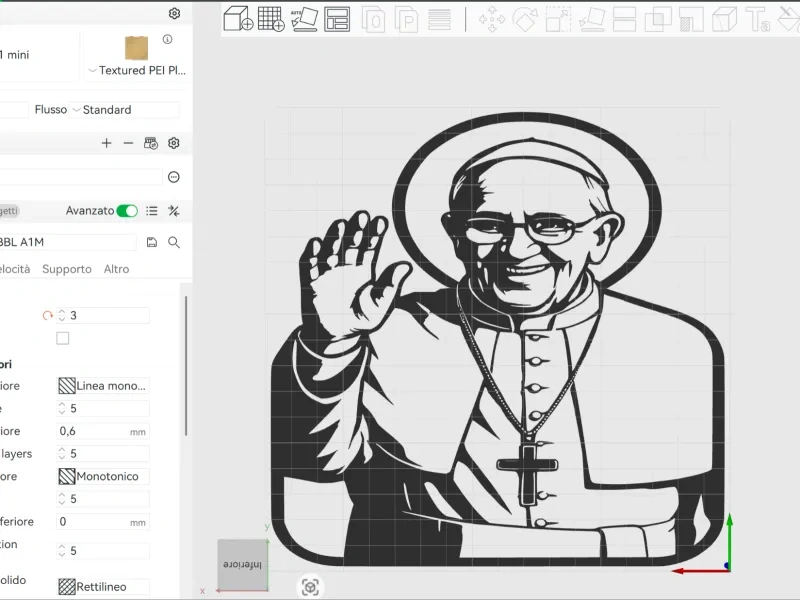
Task: Click the Add object cube icon
Action: pyautogui.click(x=238, y=19)
